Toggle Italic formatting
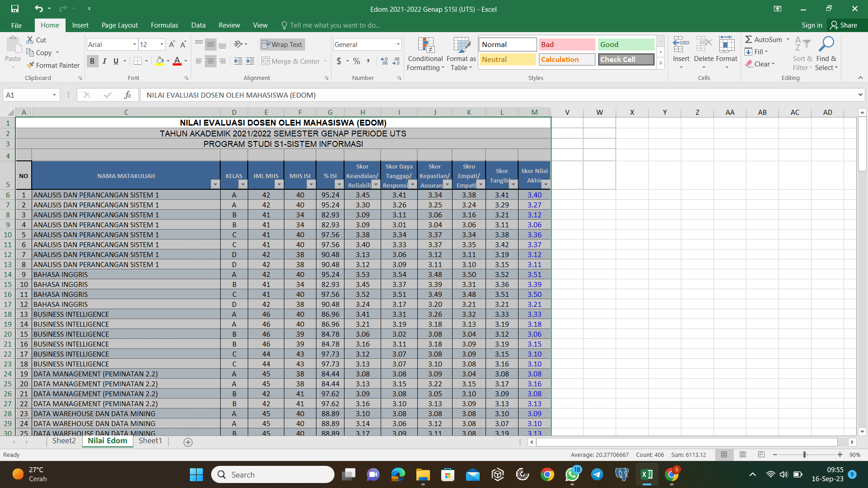This screenshot has height=488, width=868. coord(104,61)
